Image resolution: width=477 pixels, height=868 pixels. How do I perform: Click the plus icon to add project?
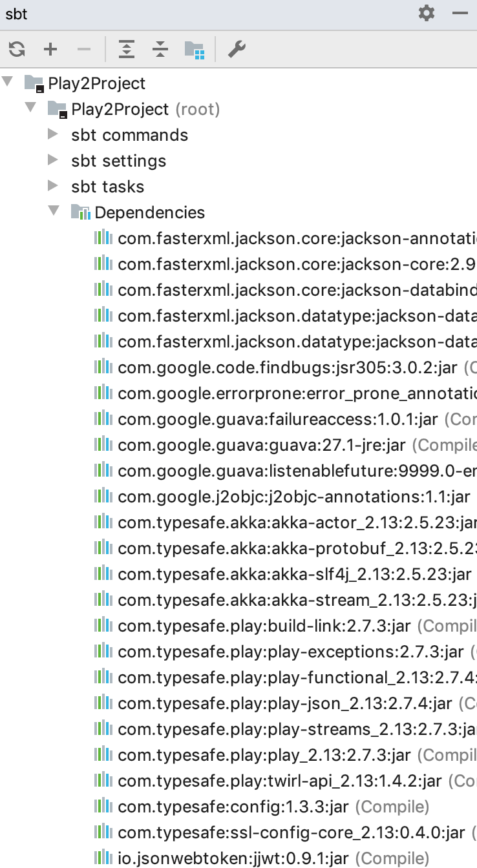click(50, 49)
